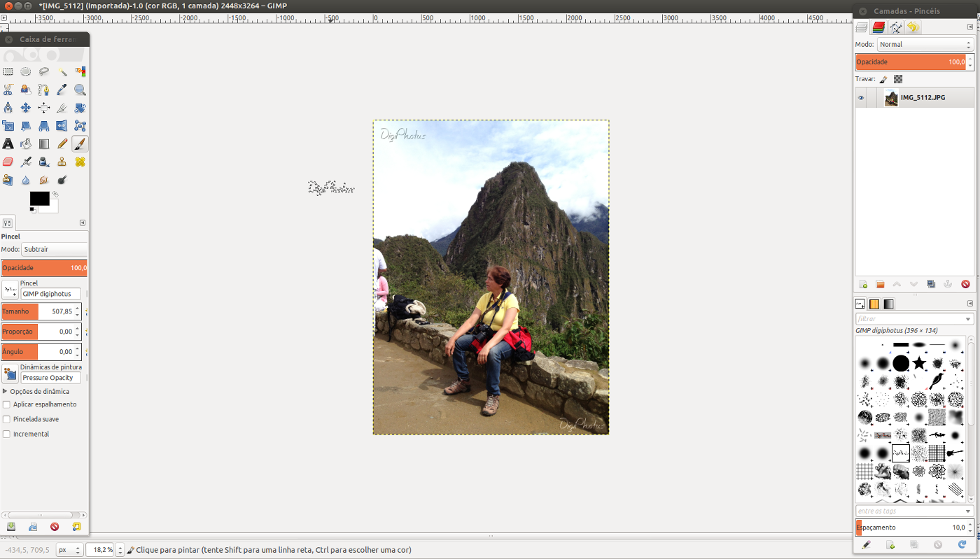Toggle lock alpha channel checkerboard icon

pyautogui.click(x=898, y=79)
